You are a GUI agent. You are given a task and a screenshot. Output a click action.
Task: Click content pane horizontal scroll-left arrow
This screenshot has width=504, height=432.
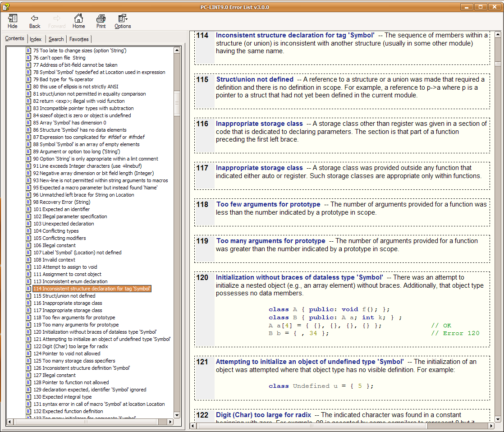click(x=192, y=426)
